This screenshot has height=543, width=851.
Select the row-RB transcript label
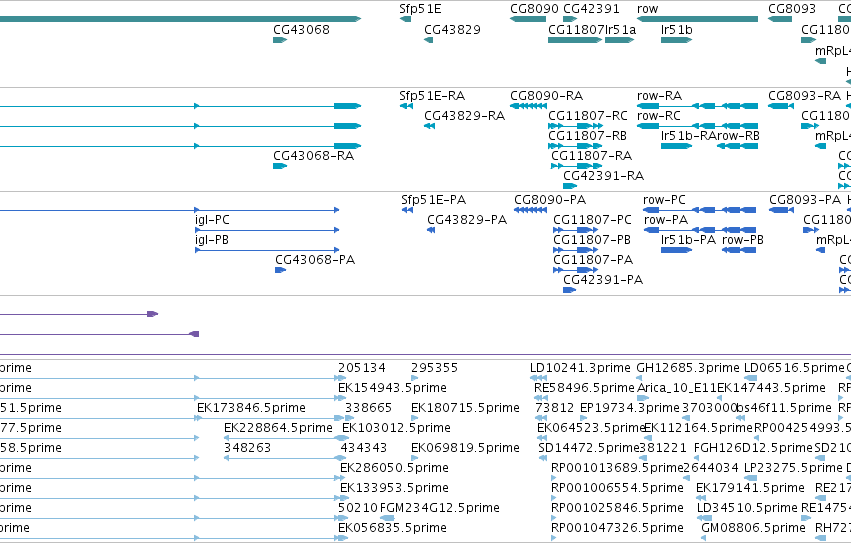pyautogui.click(x=738, y=136)
